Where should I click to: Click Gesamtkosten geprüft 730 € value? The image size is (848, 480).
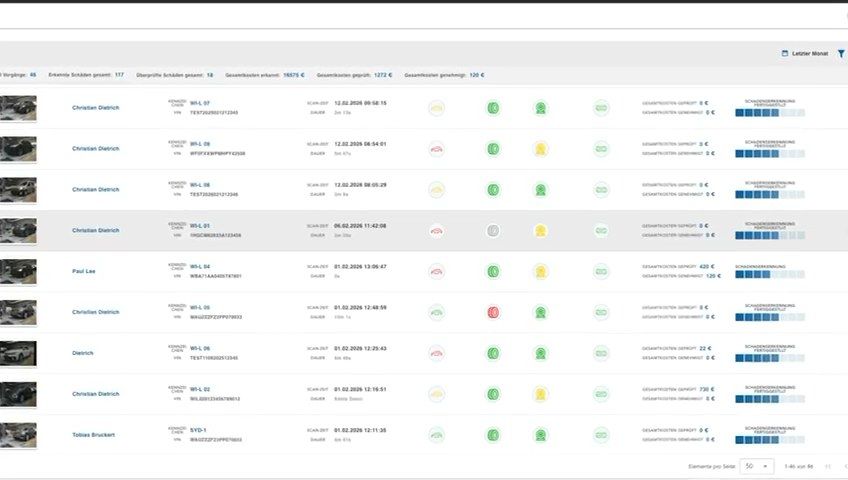click(707, 389)
